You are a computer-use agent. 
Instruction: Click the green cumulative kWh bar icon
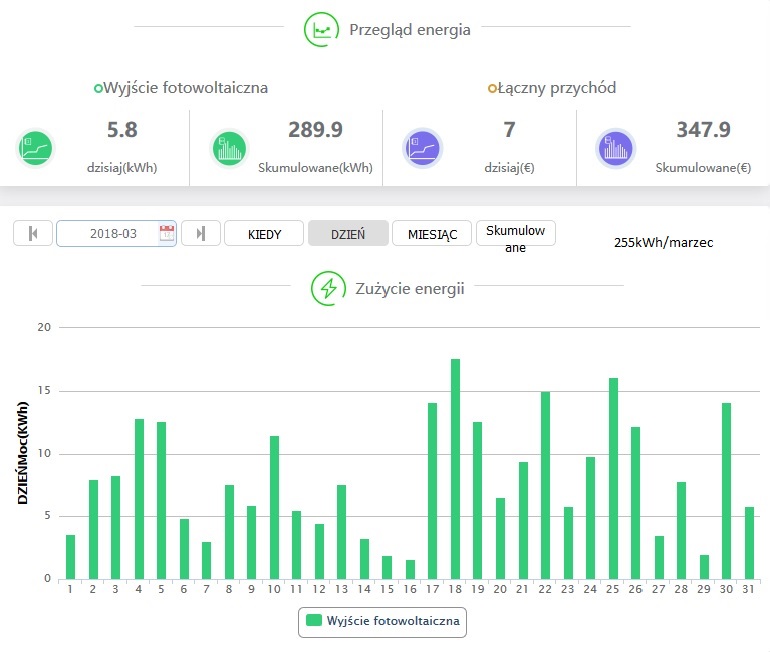coord(229,149)
